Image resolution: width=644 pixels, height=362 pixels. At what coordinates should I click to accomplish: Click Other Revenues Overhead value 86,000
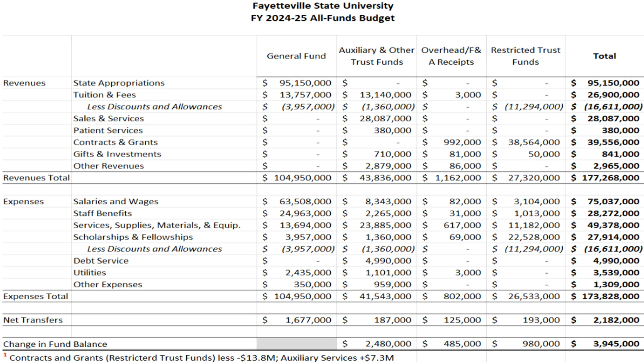pyautogui.click(x=465, y=166)
